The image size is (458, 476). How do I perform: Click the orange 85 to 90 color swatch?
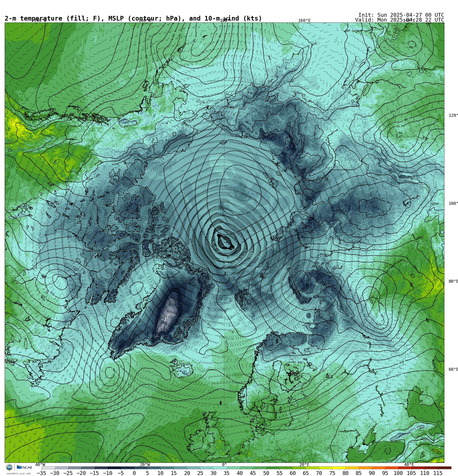[x=365, y=468]
